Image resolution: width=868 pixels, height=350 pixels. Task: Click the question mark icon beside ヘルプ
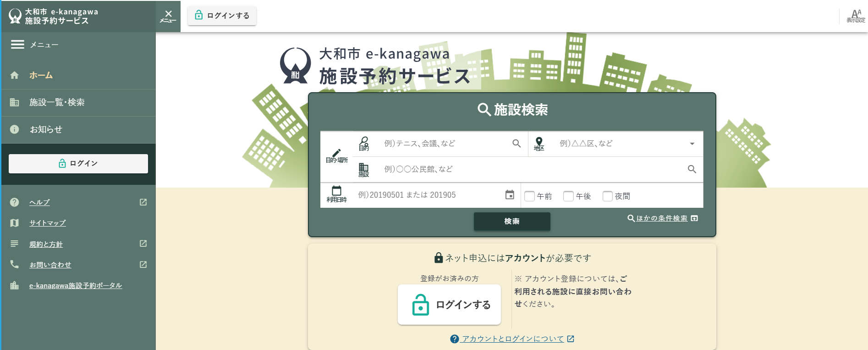pyautogui.click(x=15, y=202)
